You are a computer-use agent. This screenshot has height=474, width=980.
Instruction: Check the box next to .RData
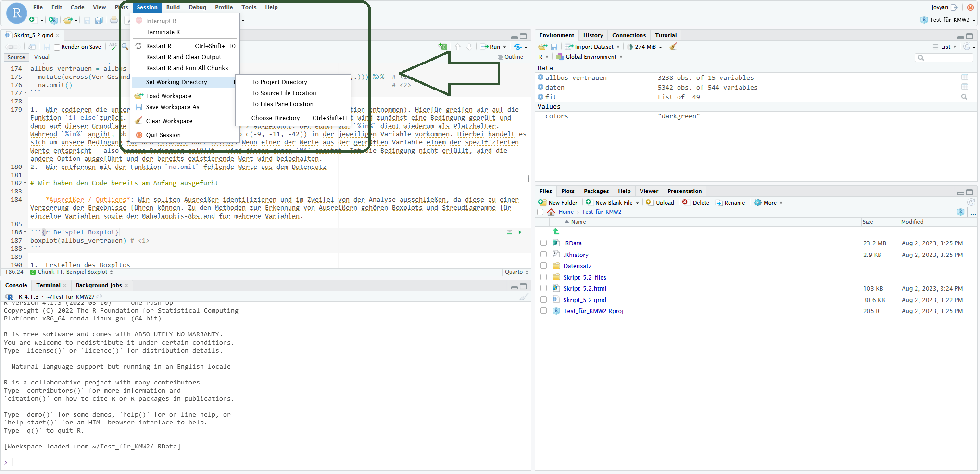543,243
